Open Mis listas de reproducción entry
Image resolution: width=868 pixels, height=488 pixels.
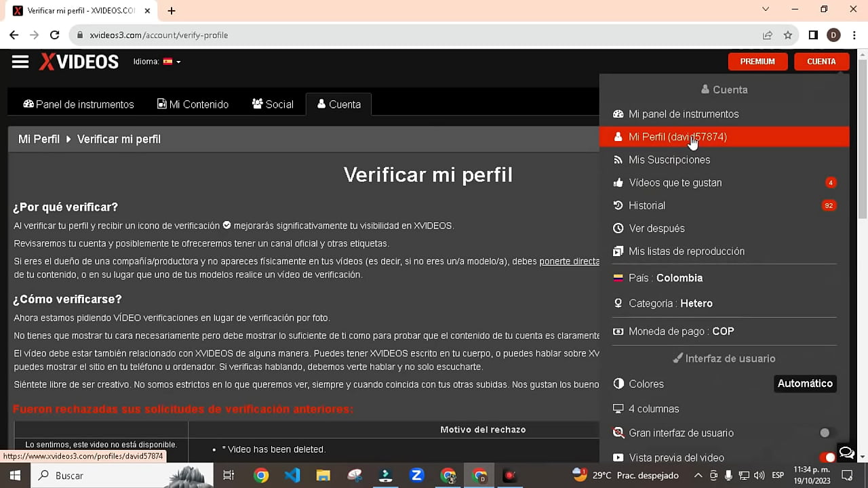click(724, 251)
